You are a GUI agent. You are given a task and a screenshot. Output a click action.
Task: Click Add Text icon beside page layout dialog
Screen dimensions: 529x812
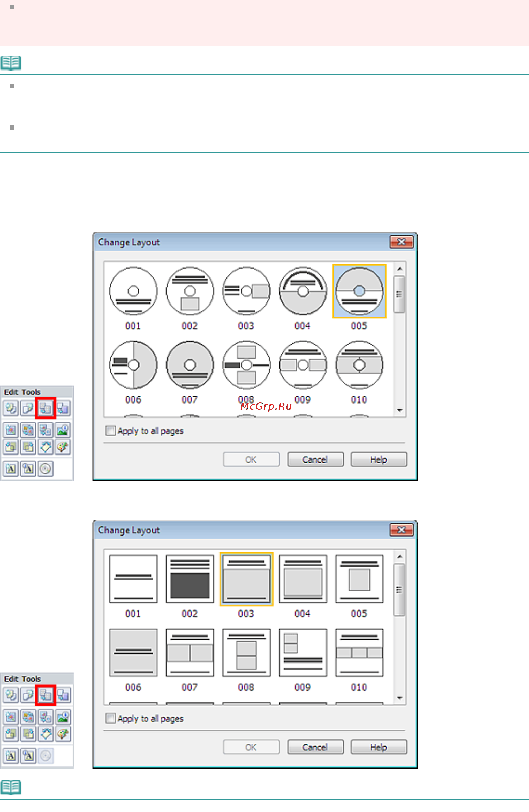pos(11,756)
